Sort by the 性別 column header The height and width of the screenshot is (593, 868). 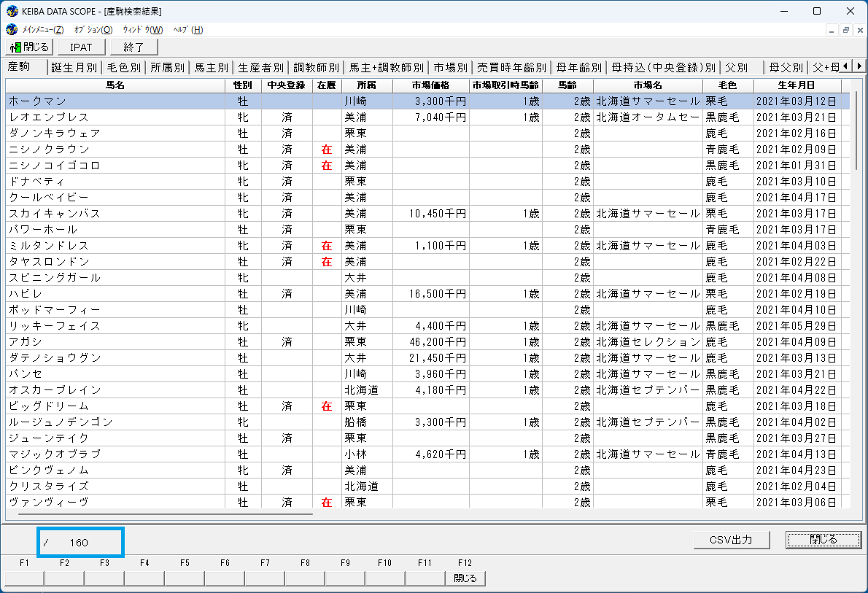point(243,85)
